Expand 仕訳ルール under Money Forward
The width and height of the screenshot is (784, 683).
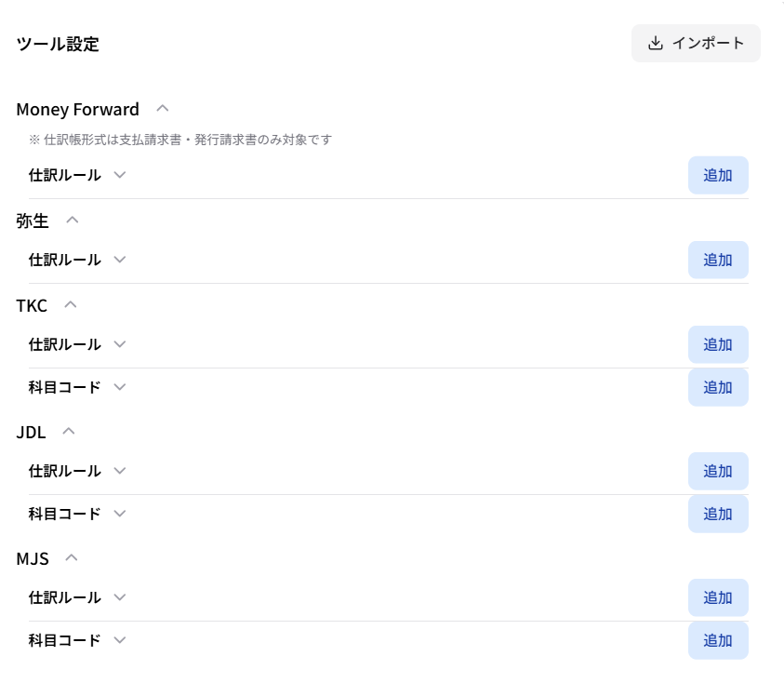point(119,175)
